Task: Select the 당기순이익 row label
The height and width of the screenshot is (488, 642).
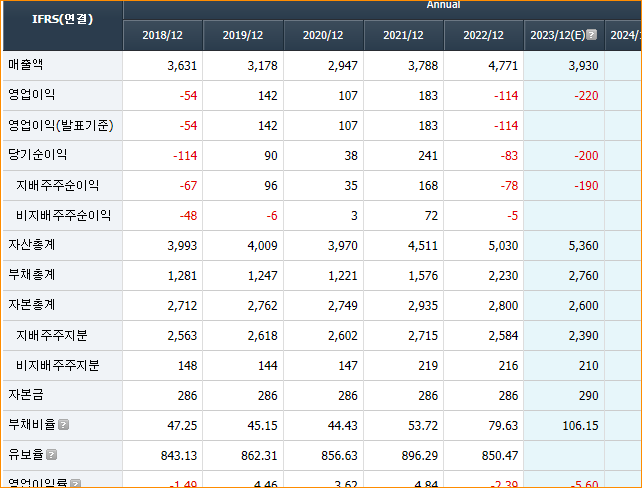Action: tap(38, 154)
